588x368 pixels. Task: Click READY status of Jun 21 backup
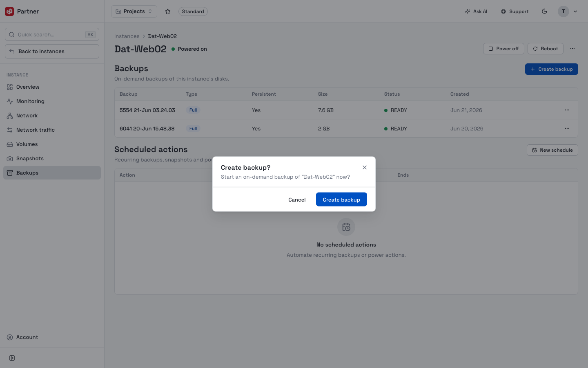396,110
